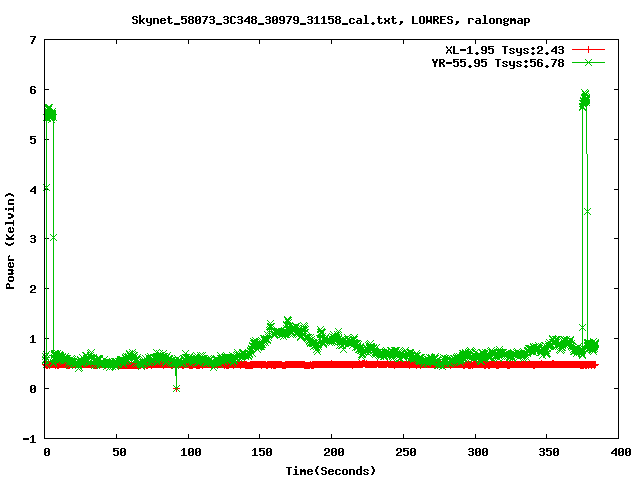Click the y-axis tick label 4

33,189
